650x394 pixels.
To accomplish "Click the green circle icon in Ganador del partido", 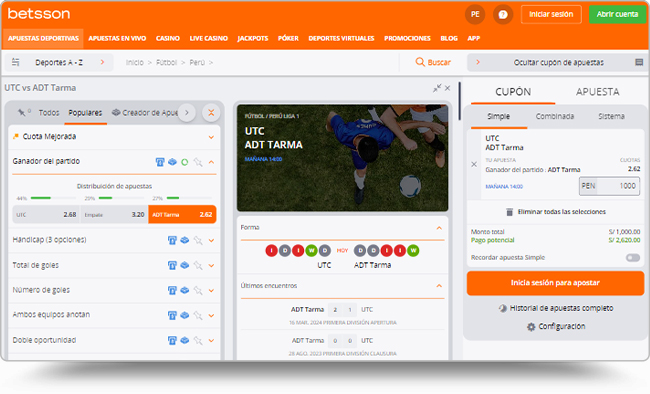I will pos(184,162).
